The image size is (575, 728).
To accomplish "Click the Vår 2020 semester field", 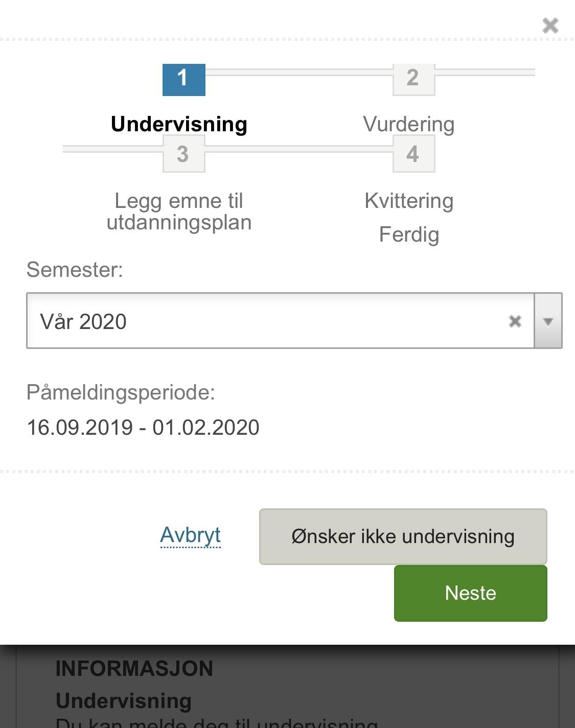I will click(280, 321).
